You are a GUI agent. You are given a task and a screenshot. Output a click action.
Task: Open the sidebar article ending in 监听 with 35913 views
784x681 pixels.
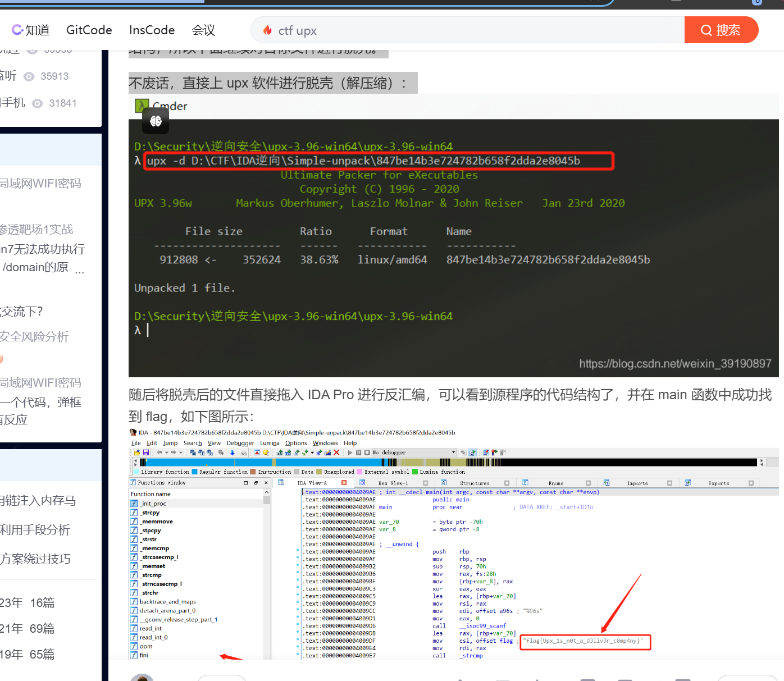[x=8, y=76]
